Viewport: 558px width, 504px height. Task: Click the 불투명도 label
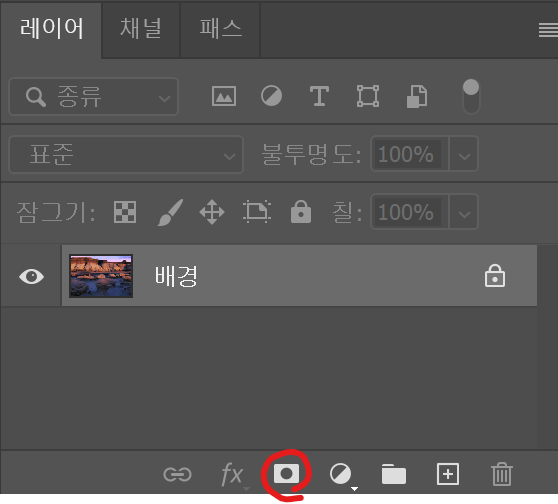(x=311, y=154)
